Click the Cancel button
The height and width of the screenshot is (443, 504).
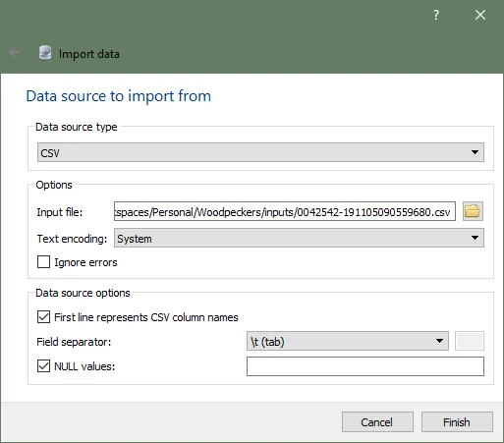377,421
